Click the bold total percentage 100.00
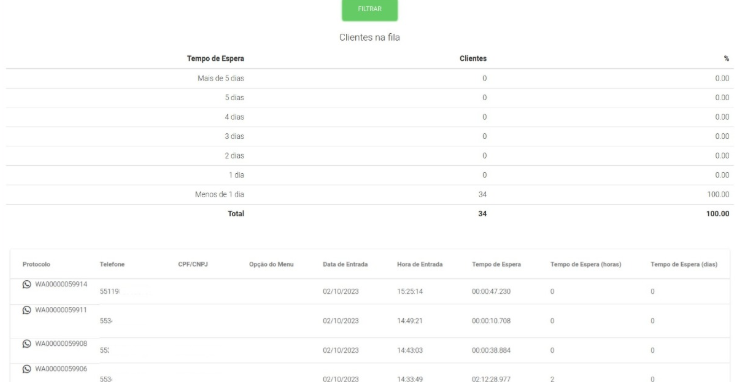Viewport: 735px width, 382px height. (718, 214)
